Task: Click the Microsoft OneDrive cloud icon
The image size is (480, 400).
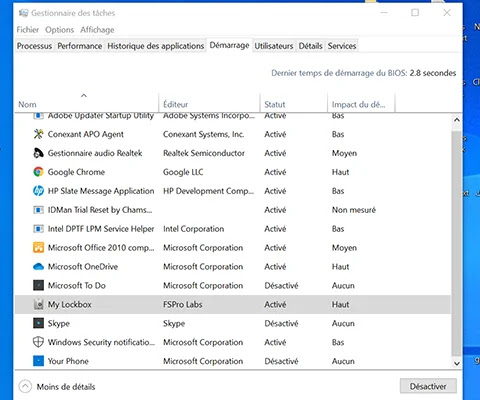Action: point(38,267)
